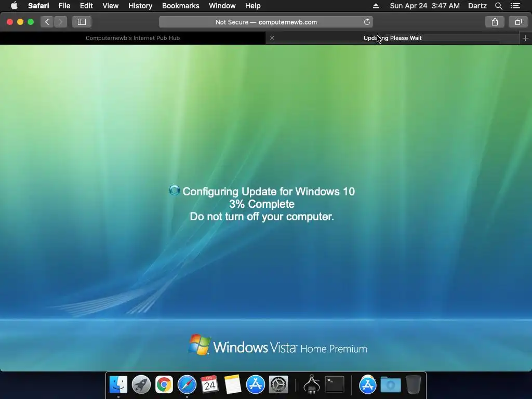Go forward to next page
The width and height of the screenshot is (532, 399).
click(60, 22)
